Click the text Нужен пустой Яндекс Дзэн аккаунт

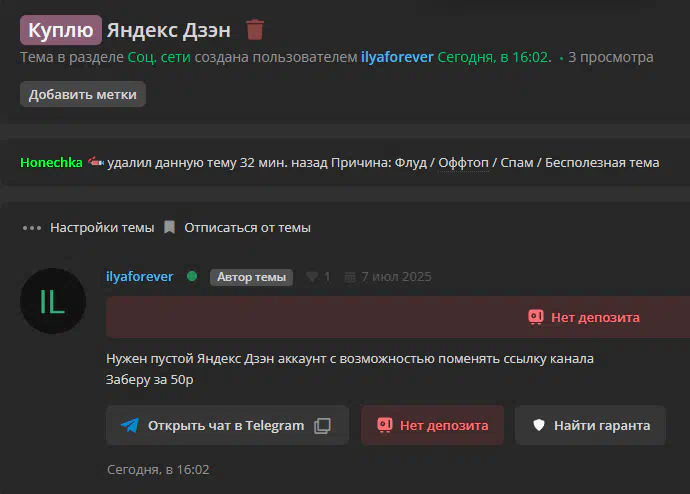point(216,359)
